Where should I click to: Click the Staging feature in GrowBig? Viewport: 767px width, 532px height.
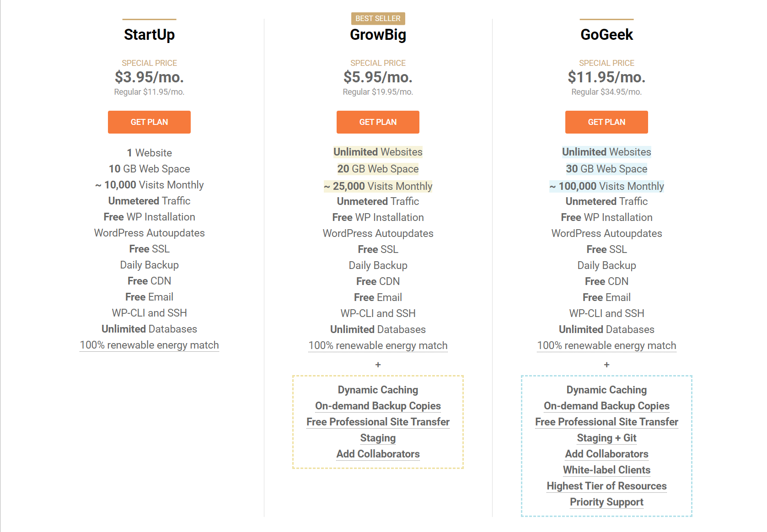(378, 438)
